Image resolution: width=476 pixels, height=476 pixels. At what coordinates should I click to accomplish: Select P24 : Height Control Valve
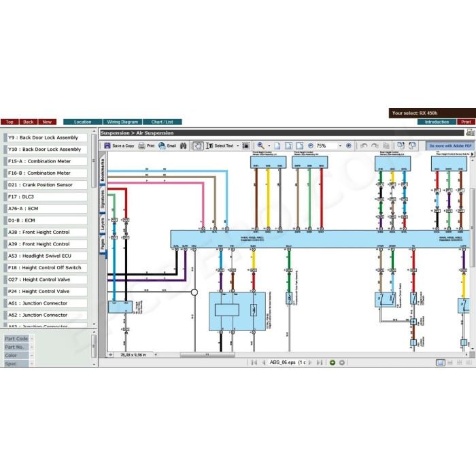(46, 292)
